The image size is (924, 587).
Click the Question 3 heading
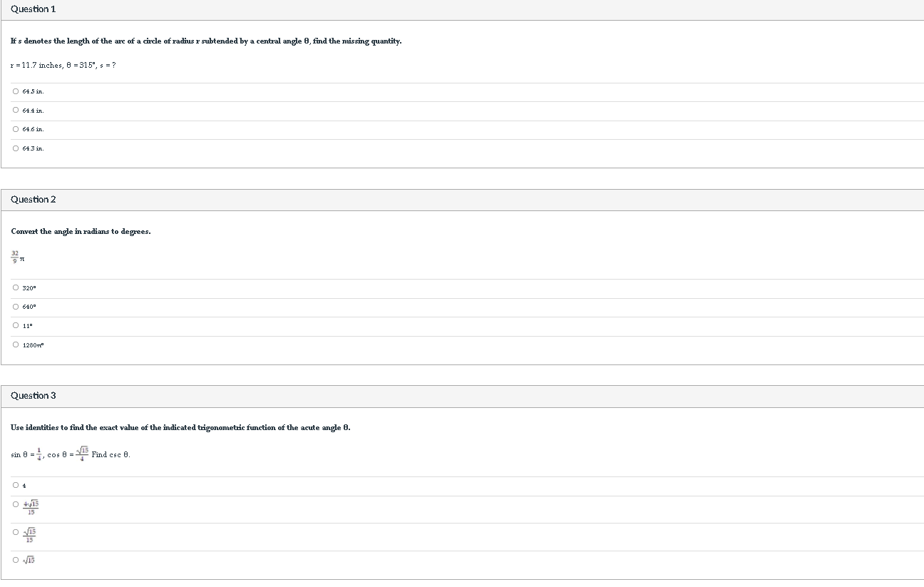coord(34,396)
